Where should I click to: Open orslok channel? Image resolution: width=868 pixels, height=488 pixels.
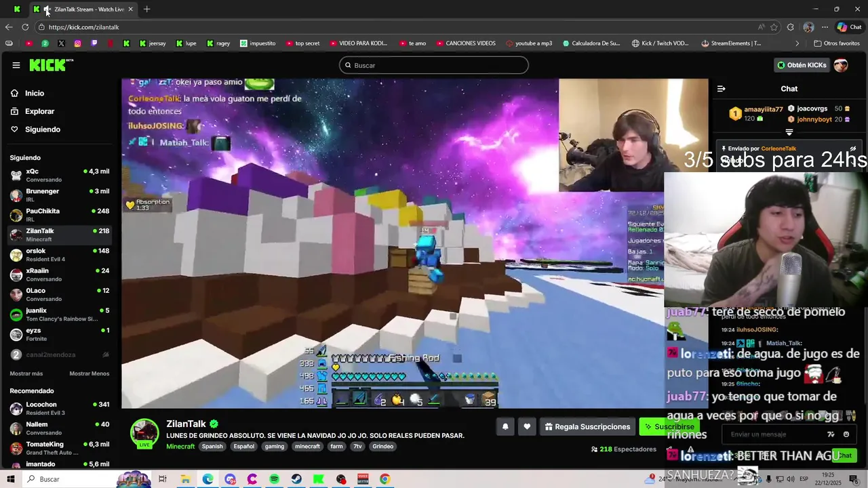[60, 254]
